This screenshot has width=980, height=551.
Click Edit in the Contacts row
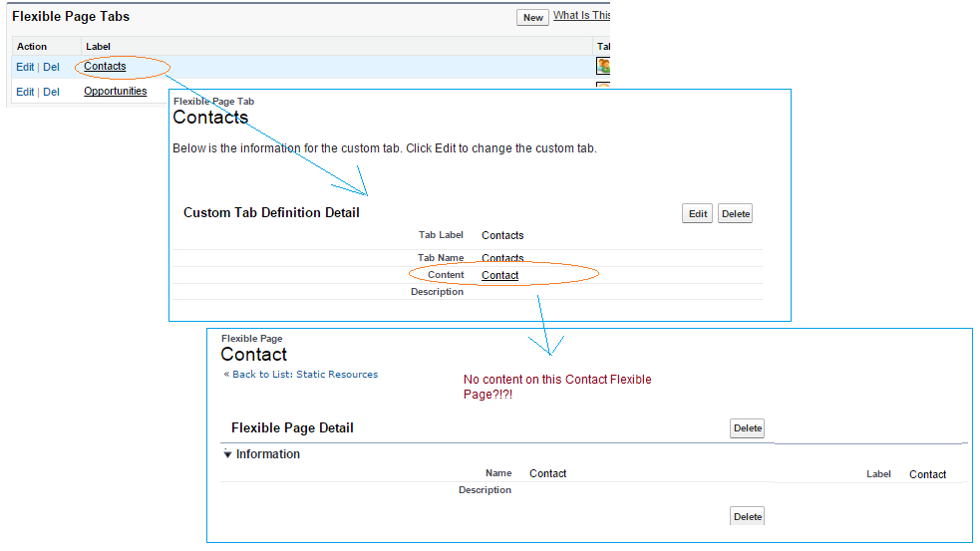click(x=25, y=67)
